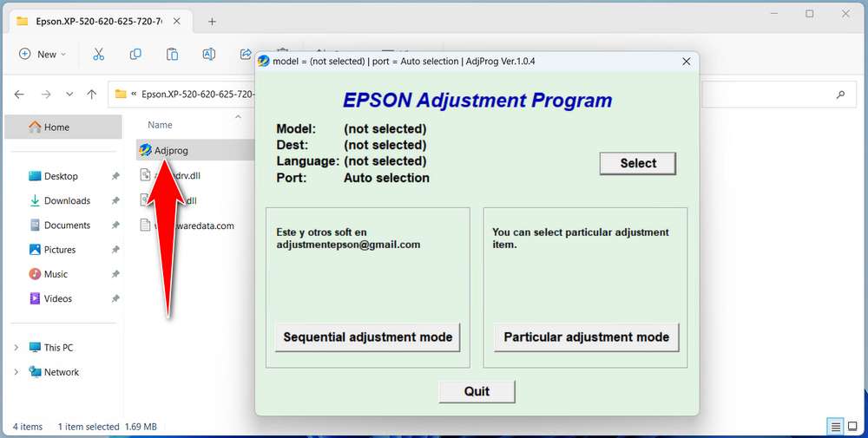
Task: Click the address bar folder path
Action: [197, 95]
